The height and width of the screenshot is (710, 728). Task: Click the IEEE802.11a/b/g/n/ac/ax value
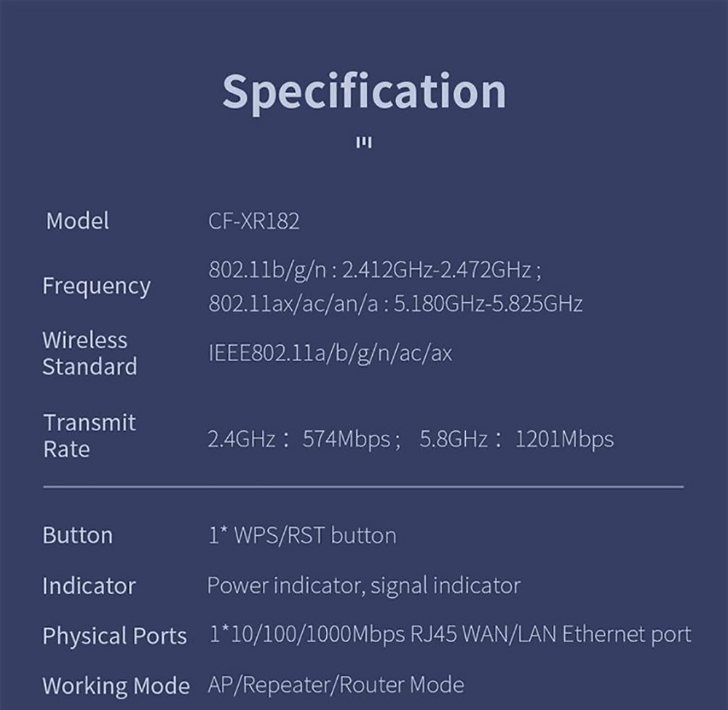click(x=330, y=354)
